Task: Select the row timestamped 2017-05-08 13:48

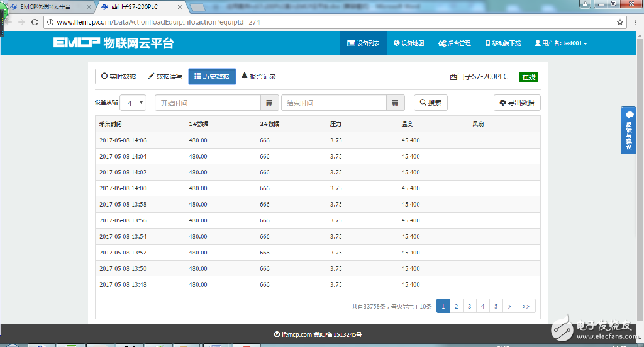Action: 318,285
